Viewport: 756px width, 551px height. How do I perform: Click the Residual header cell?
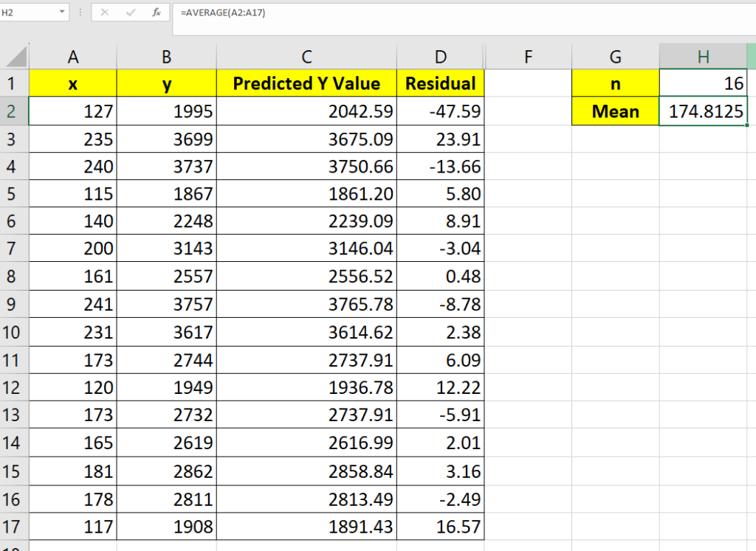[x=441, y=83]
